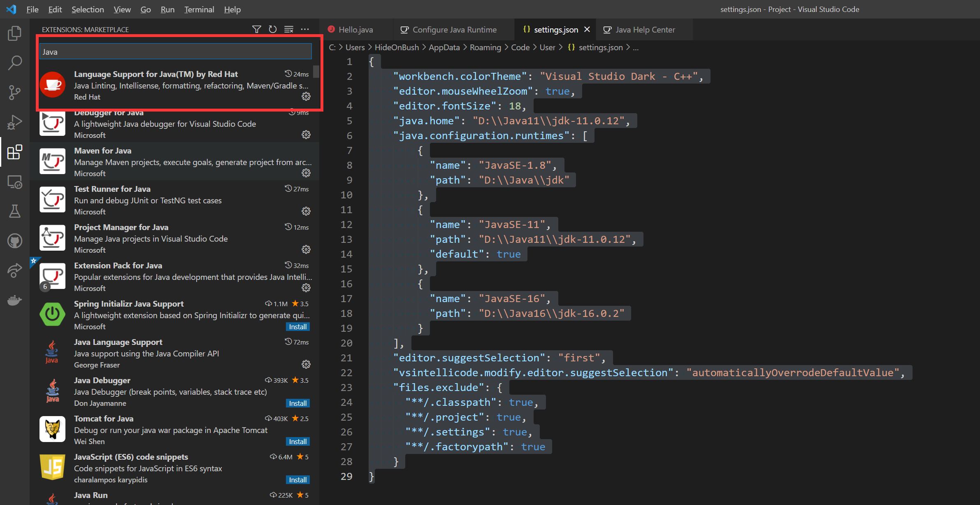Open the Explorer view in activity bar

(x=15, y=34)
